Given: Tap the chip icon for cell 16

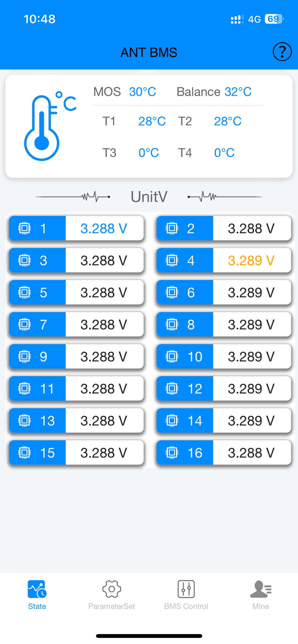Looking at the screenshot, I should 172,452.
